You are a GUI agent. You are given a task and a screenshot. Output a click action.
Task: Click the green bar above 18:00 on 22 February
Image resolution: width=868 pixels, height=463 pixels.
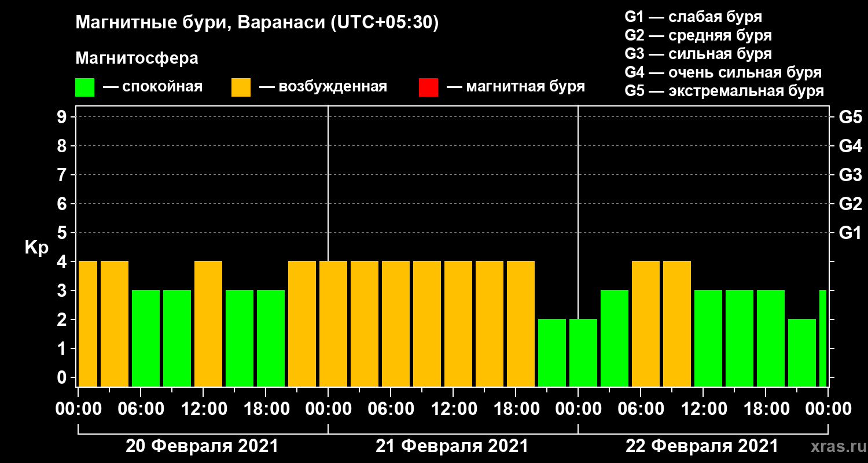[771, 338]
